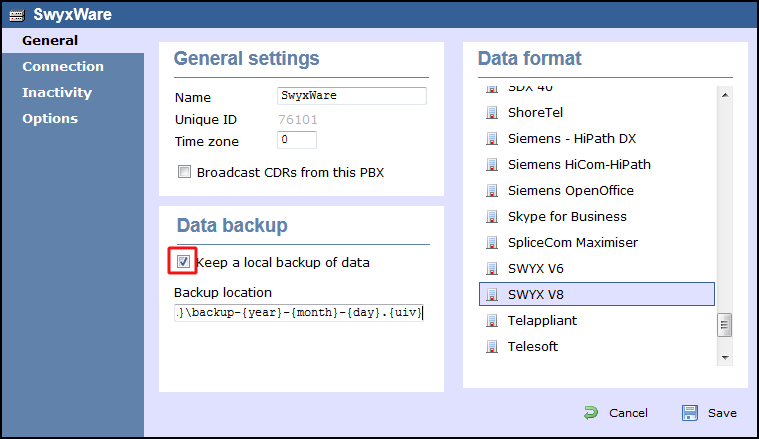Viewport: 759px width, 439px height.
Task: Click the SpliceCom Maximiser icon
Action: coord(492,242)
